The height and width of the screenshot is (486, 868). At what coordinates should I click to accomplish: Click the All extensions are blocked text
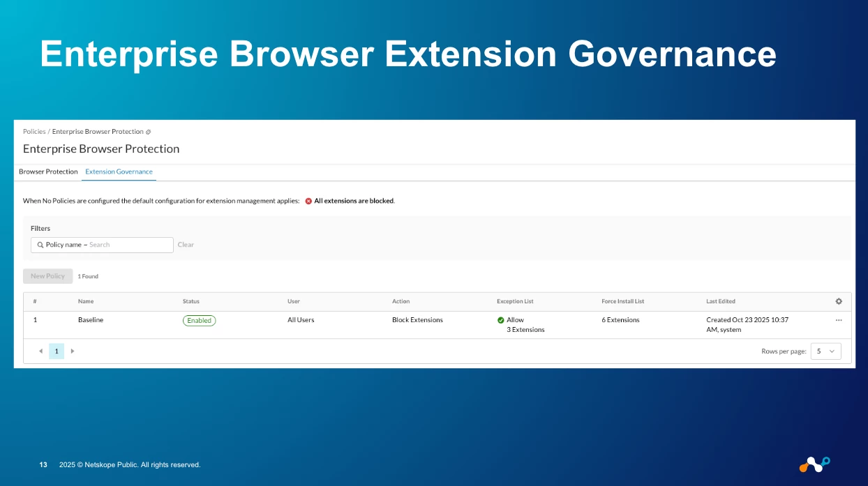coord(354,201)
